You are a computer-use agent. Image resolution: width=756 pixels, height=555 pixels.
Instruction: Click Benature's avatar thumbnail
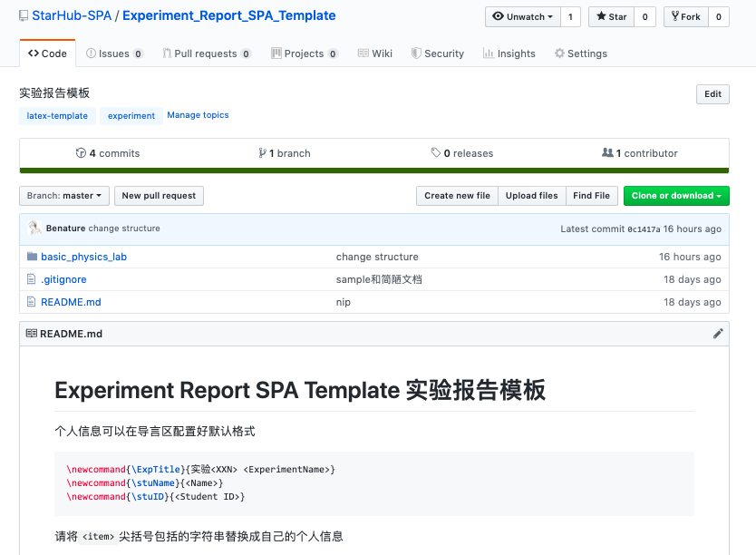(x=34, y=229)
